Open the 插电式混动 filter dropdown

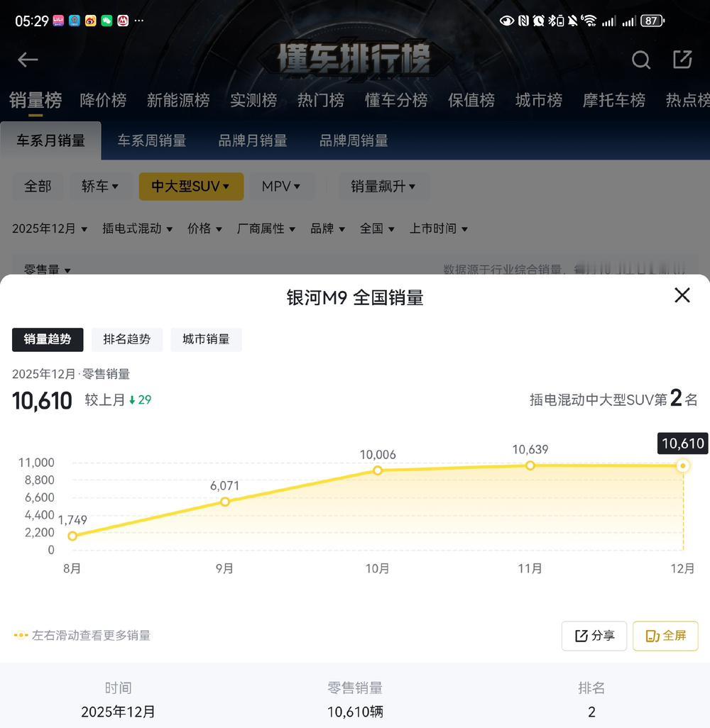(138, 228)
